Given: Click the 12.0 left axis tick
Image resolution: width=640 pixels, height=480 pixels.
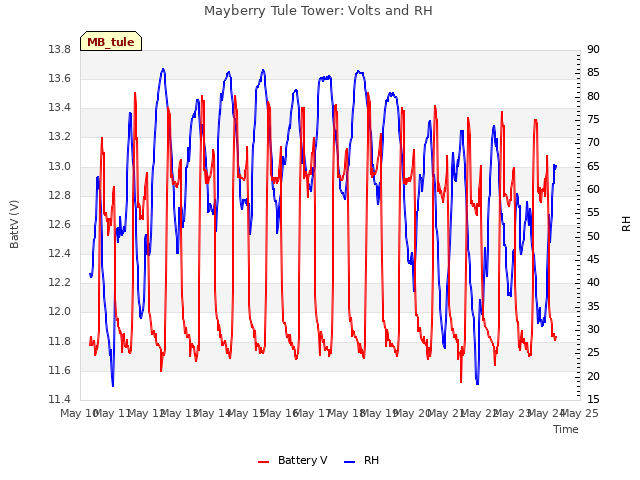Looking at the screenshot, I should click(60, 311).
